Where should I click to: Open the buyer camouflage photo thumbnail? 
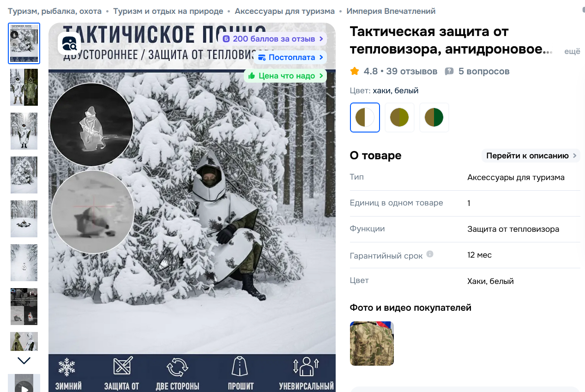[x=372, y=344]
